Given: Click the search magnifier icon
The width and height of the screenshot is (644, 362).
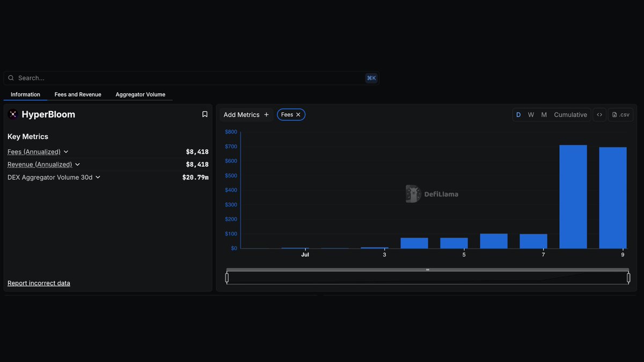Looking at the screenshot, I should coord(11,78).
